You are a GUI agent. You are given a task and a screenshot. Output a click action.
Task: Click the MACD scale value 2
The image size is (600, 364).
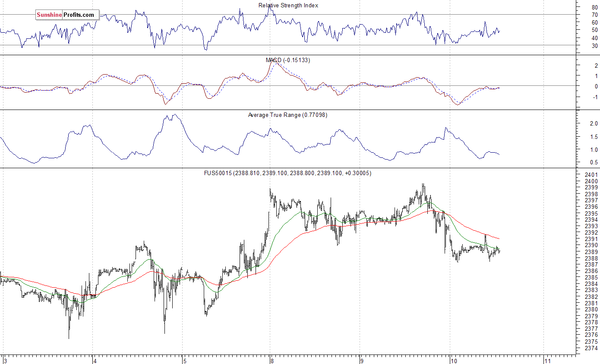pyautogui.click(x=597, y=66)
